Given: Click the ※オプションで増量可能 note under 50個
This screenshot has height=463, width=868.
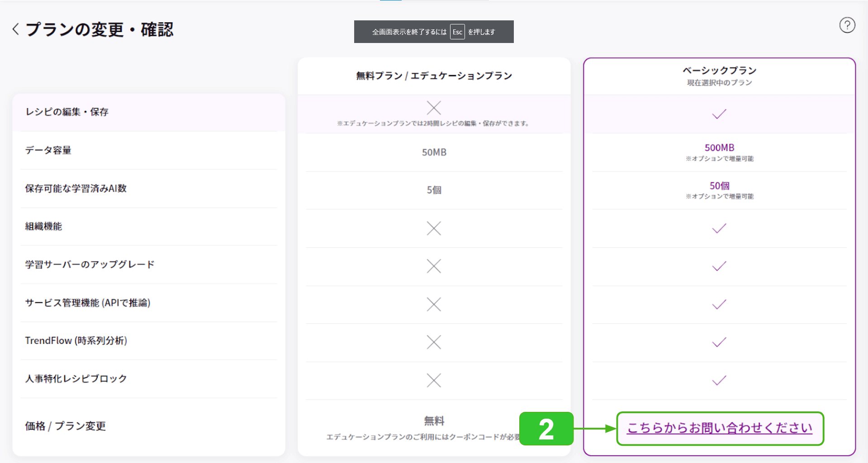Looking at the screenshot, I should 720,196.
